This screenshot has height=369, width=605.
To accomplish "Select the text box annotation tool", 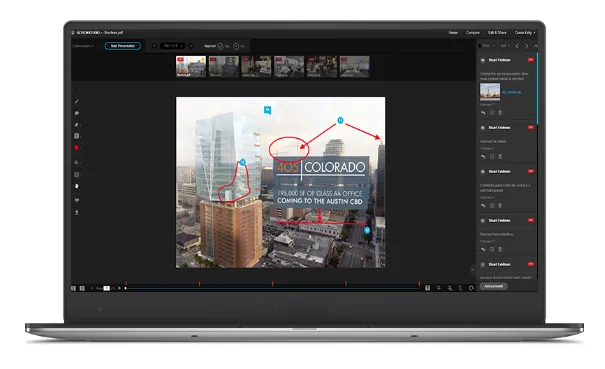I will click(x=76, y=136).
